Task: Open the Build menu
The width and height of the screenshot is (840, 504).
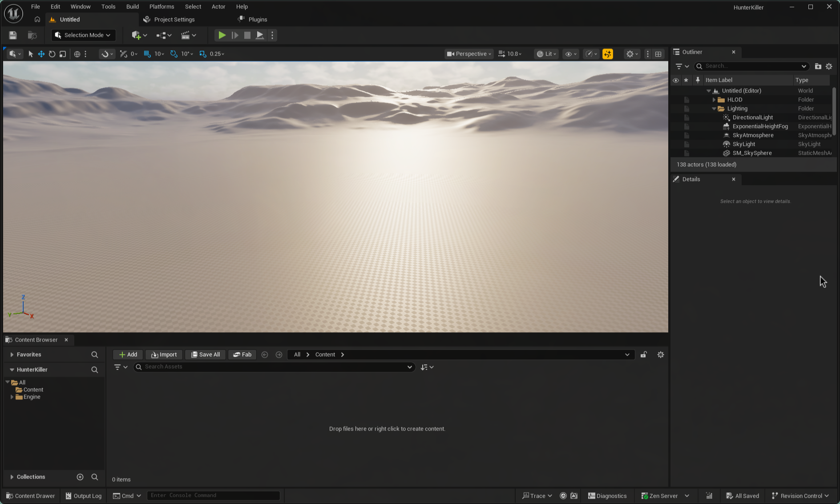Action: pyautogui.click(x=132, y=6)
